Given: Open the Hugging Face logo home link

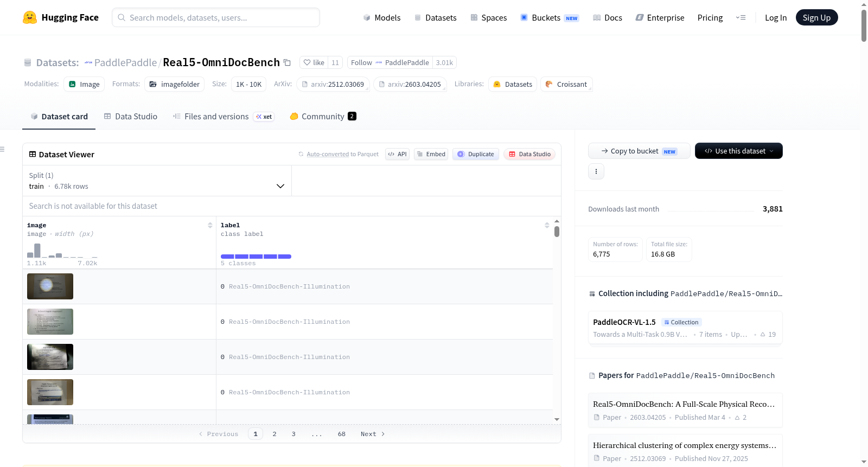Looking at the screenshot, I should point(61,17).
